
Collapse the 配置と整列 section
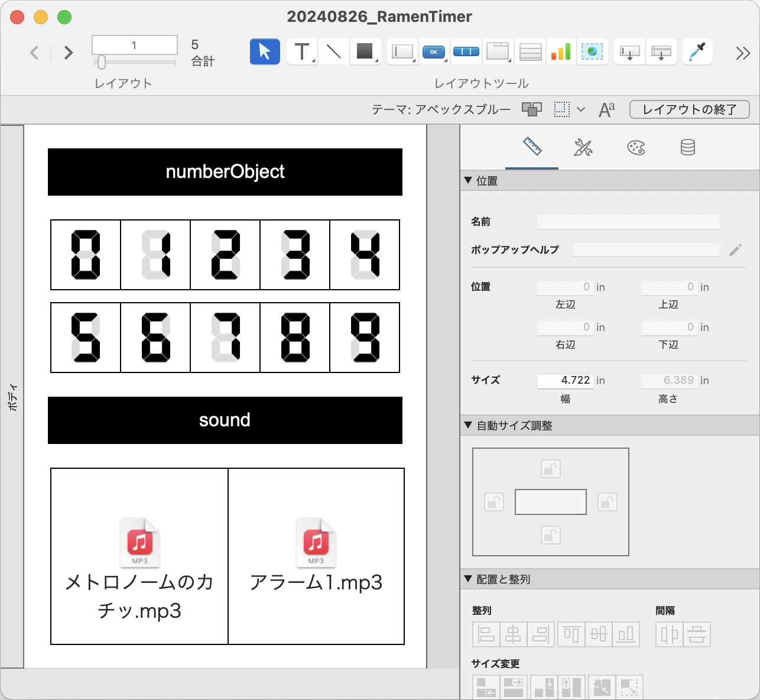(468, 579)
